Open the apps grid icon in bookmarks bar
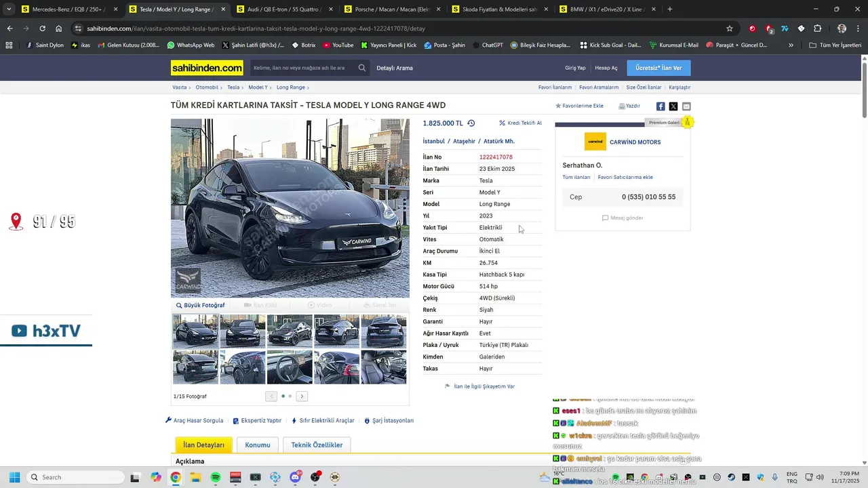 pos(9,45)
